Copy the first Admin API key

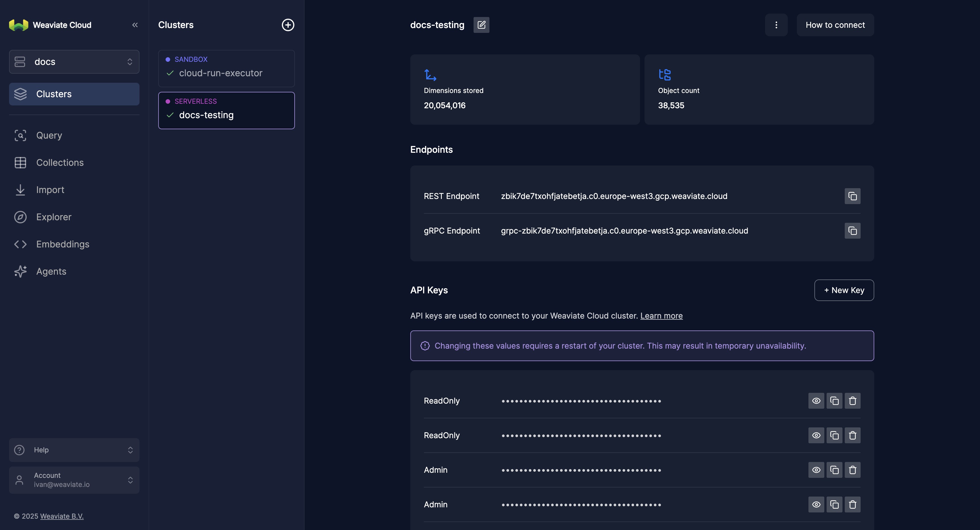pos(834,470)
